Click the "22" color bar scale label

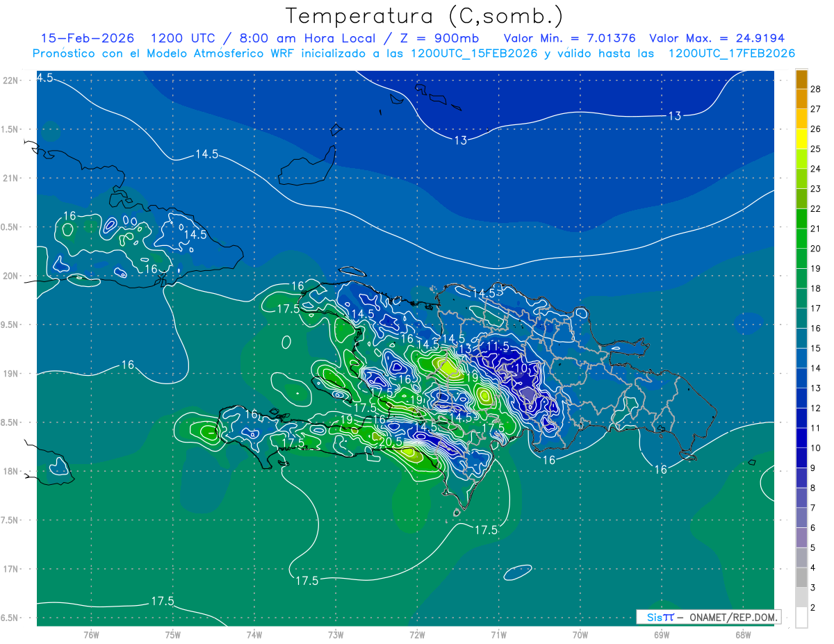pyautogui.click(x=817, y=209)
